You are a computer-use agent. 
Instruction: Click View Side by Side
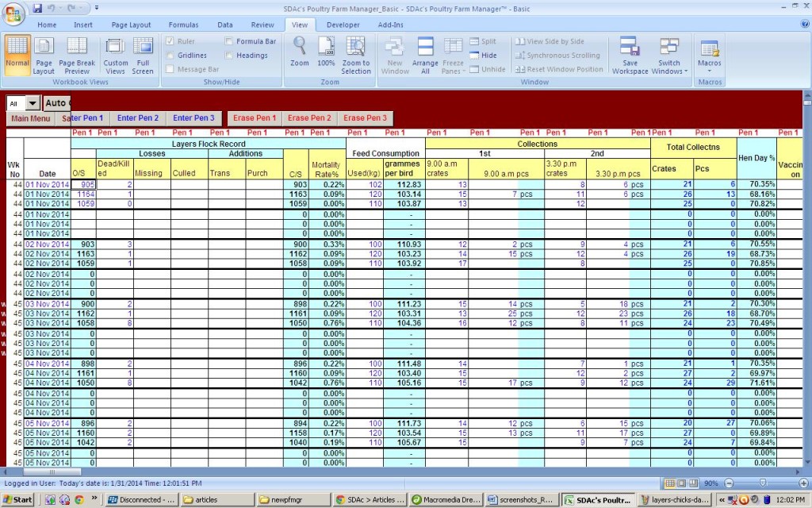[x=550, y=41]
